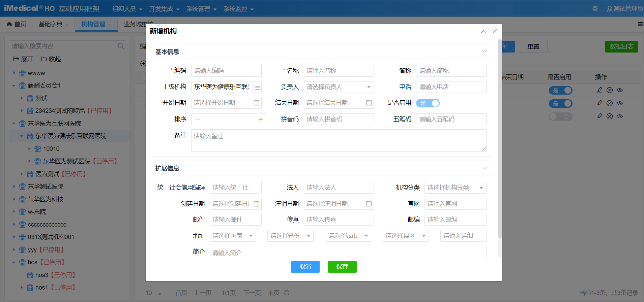
Task: Click plus button in 排序 stepper
Action: tap(261, 119)
